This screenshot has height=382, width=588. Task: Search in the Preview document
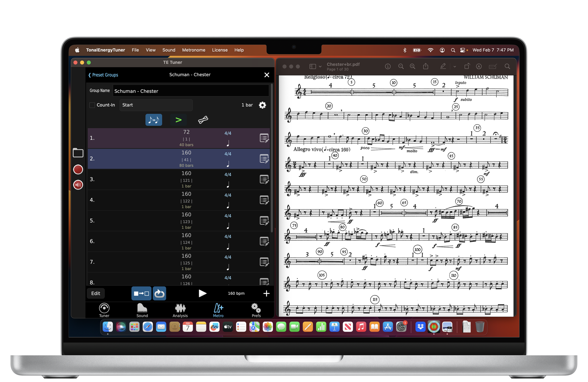pyautogui.click(x=507, y=67)
